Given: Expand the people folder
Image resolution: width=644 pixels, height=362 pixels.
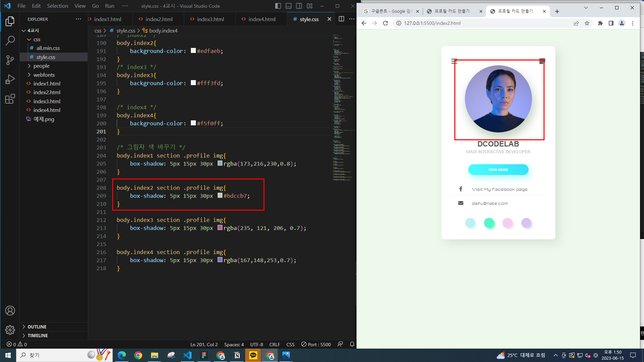Looking at the screenshot, I should [41, 66].
